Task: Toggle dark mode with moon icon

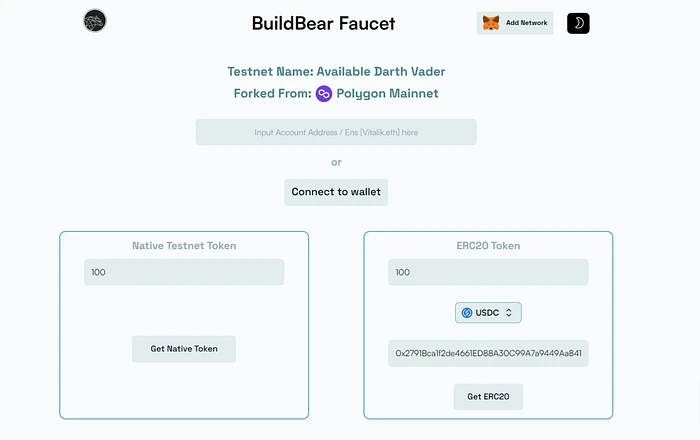Action: coord(578,23)
